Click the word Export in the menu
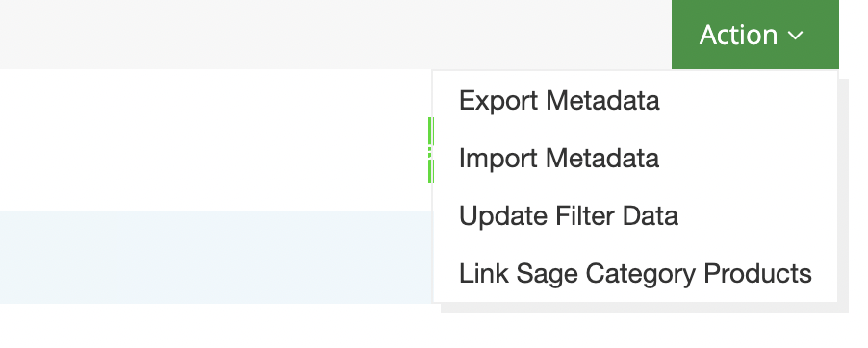868x348 pixels. [498, 102]
